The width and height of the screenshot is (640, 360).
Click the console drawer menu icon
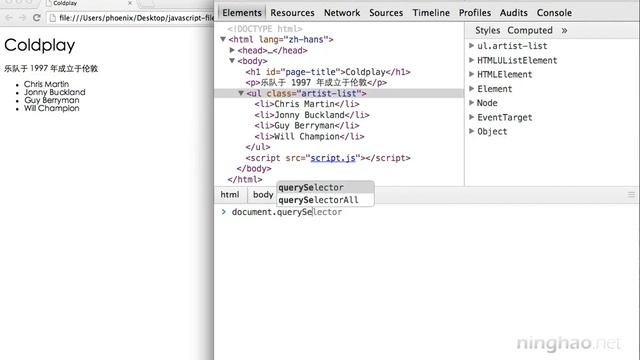pyautogui.click(x=631, y=195)
